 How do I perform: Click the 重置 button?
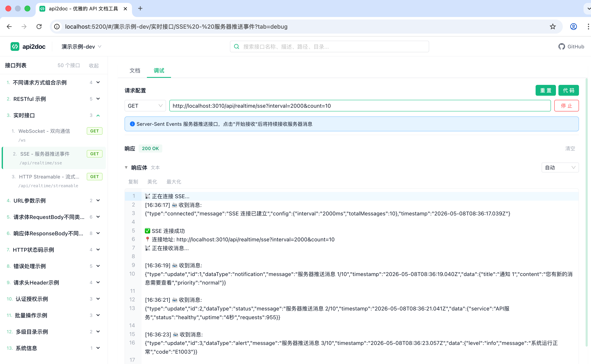pos(546,90)
